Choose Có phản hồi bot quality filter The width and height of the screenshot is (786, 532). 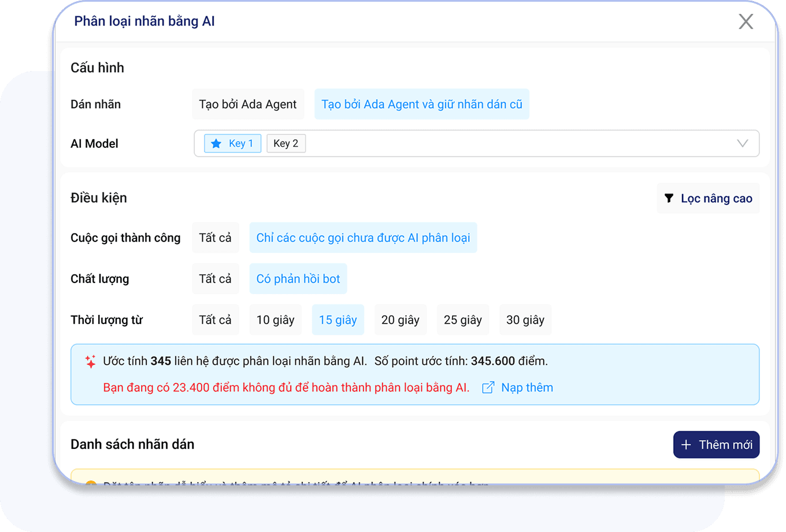pos(298,279)
